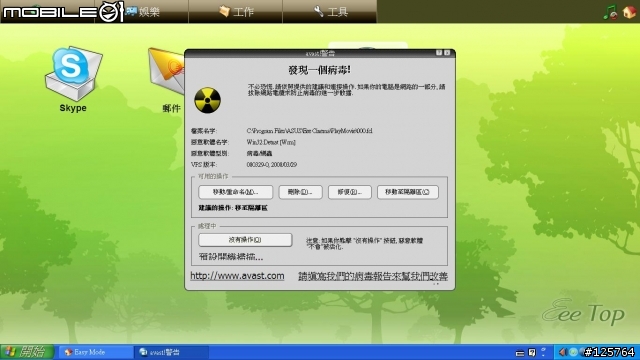Open the http://www.avast.com link

pyautogui.click(x=238, y=276)
